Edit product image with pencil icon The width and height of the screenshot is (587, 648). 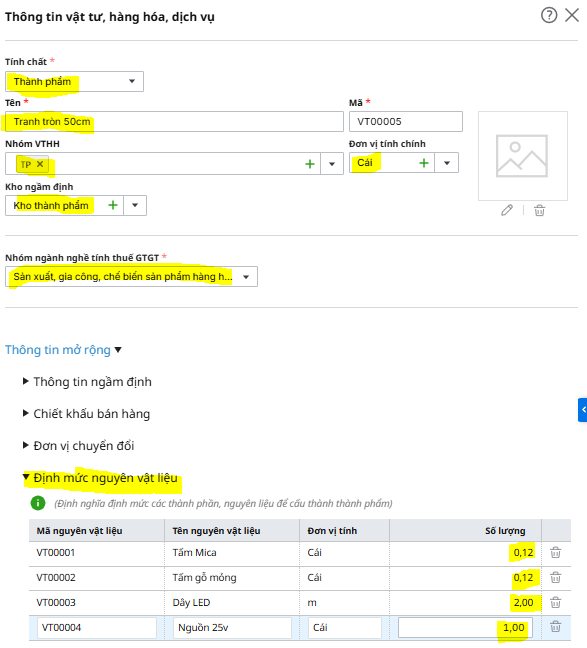point(507,210)
